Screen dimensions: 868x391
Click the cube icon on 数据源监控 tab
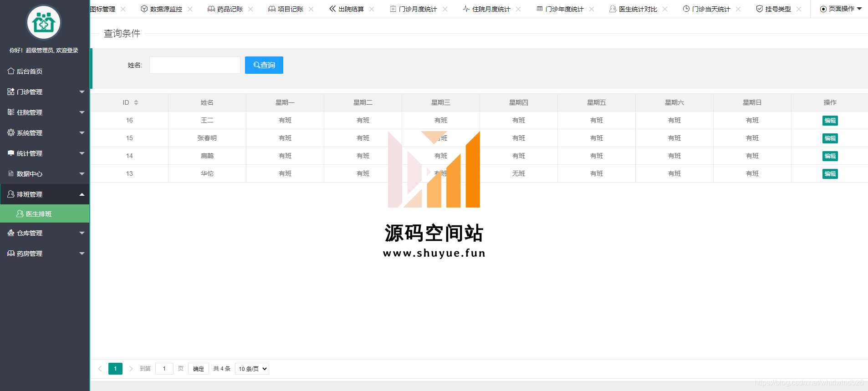[144, 9]
